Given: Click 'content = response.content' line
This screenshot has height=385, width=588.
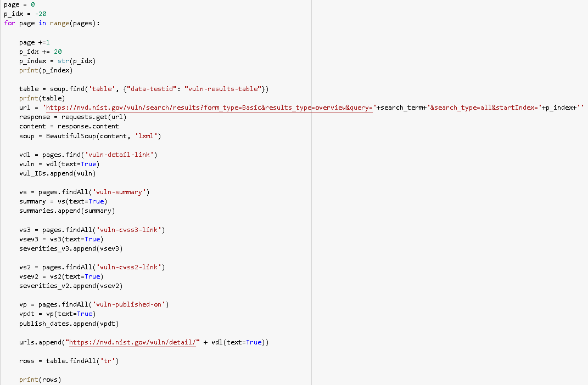Looking at the screenshot, I should (69, 126).
